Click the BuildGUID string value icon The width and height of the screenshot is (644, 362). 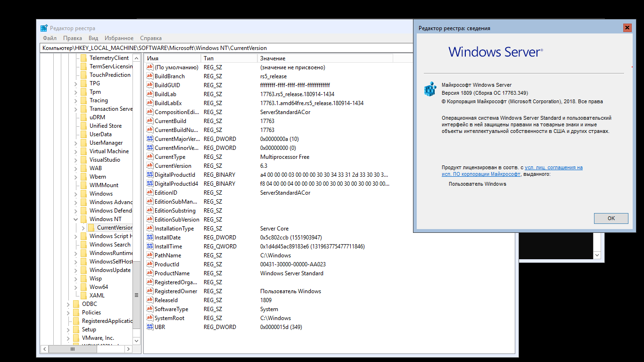click(x=150, y=85)
